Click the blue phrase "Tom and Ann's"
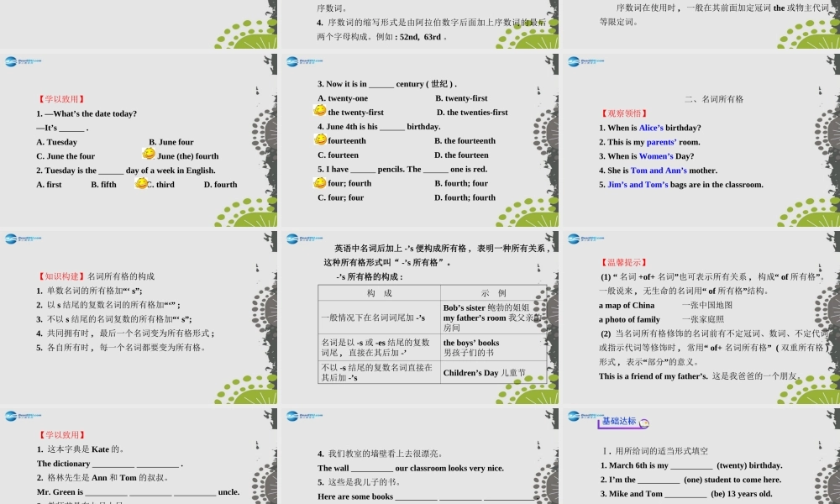Image resolution: width=840 pixels, height=504 pixels. pos(659,171)
